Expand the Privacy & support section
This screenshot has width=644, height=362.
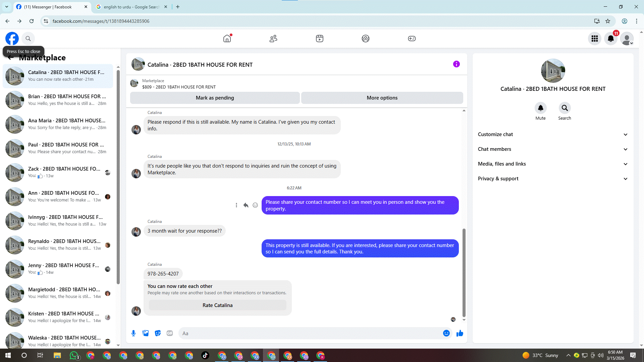point(553,179)
